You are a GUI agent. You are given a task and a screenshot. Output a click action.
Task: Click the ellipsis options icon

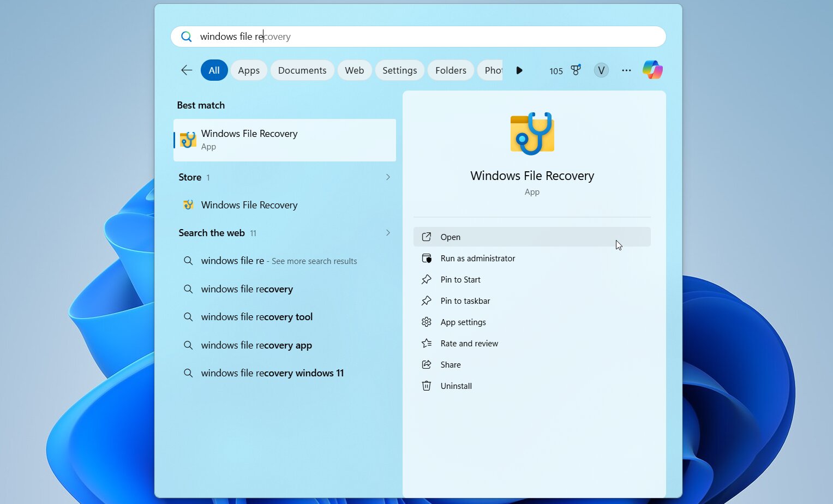[626, 70]
